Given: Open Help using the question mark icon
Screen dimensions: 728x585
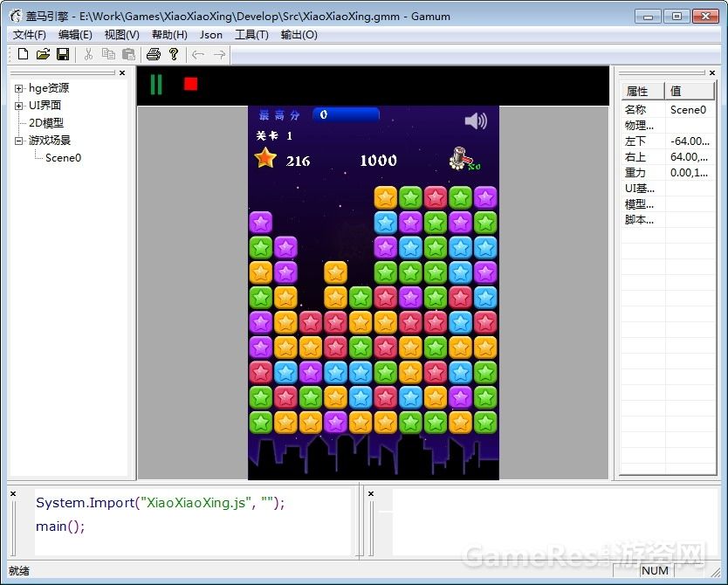Looking at the screenshot, I should (x=174, y=54).
